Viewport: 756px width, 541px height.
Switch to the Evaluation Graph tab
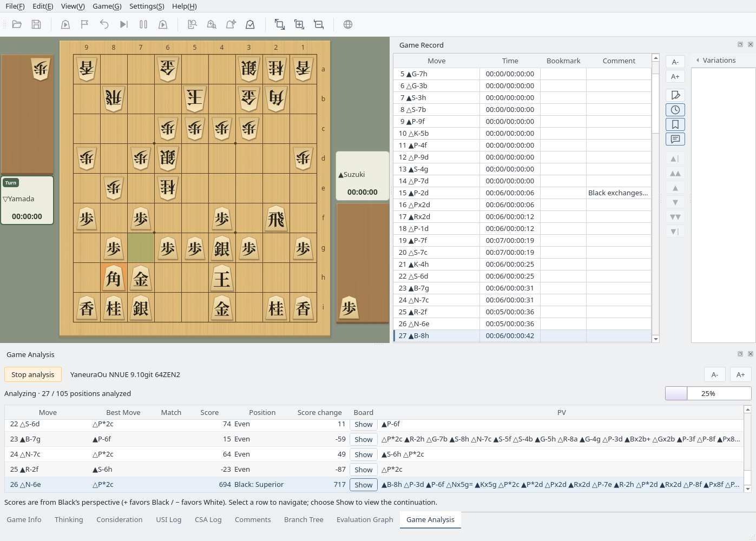(x=365, y=520)
